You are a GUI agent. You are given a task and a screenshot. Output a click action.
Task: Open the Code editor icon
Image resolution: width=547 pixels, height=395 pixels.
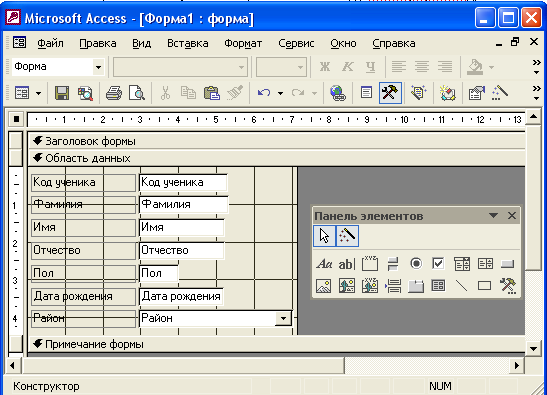coord(447,93)
